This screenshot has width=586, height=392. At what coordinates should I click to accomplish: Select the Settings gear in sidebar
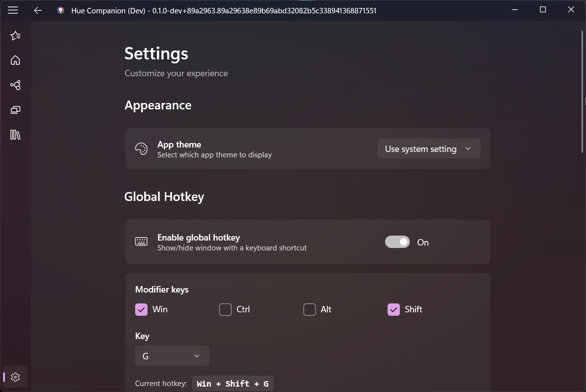pos(15,377)
